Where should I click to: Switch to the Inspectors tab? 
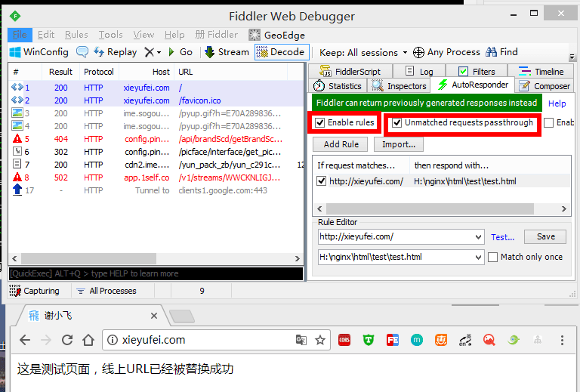399,86
